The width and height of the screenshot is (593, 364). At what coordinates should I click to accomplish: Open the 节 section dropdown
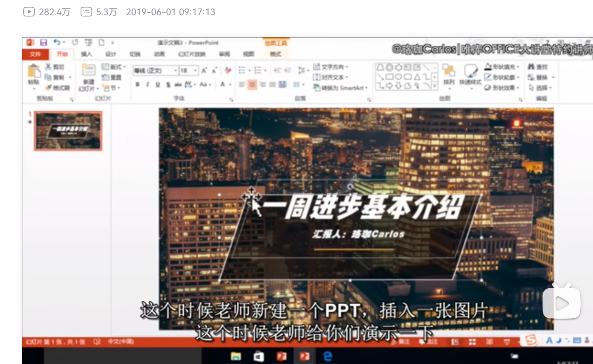(x=112, y=88)
